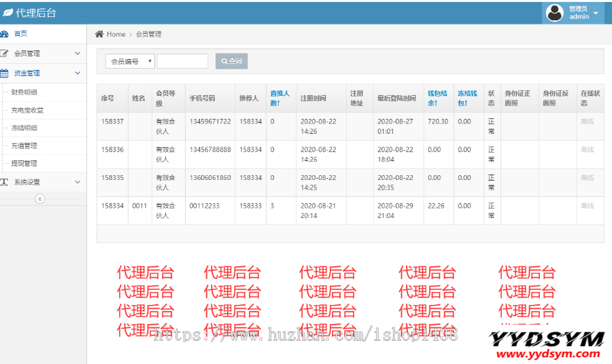Open the admin account dropdown arrow
Screen dimensions: 612x364
[x=596, y=13]
